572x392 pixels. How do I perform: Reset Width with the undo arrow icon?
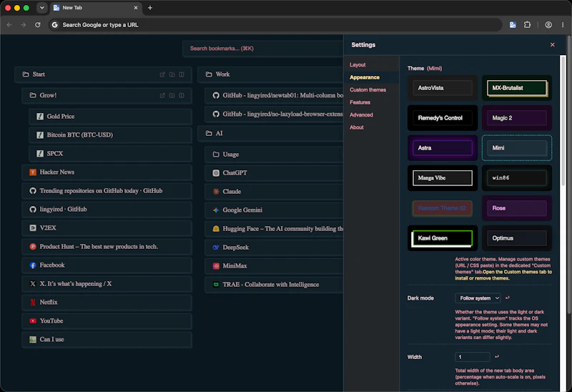pyautogui.click(x=497, y=357)
